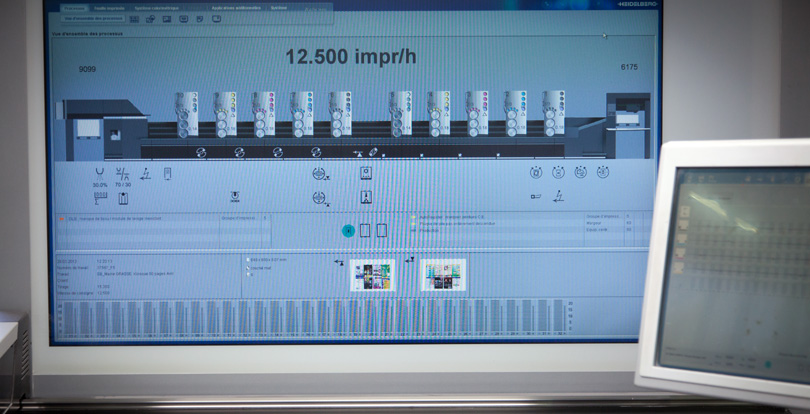Viewport: 810px width, 414px height.
Task: Click the picture-frame toolbar icon
Action: (x=167, y=19)
